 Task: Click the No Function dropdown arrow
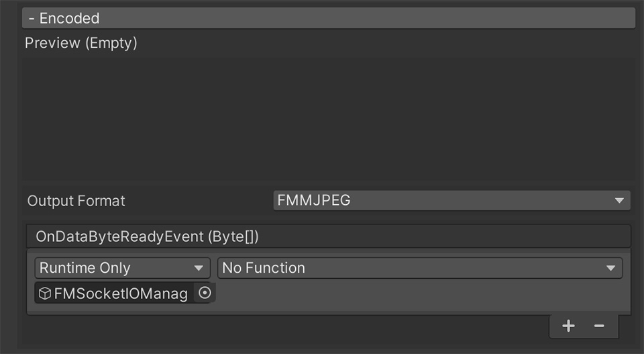tap(610, 268)
